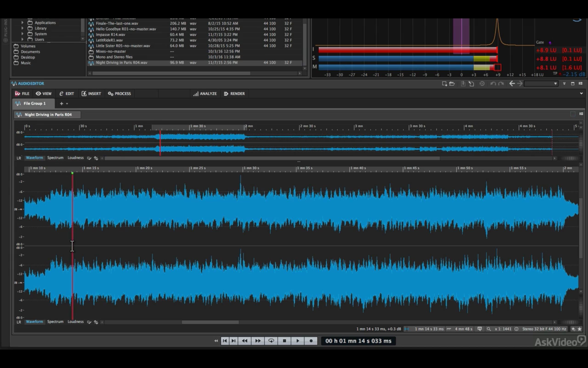Open the dropdown arrow next to the plus tab button
The height and width of the screenshot is (368, 588).
[x=67, y=104]
